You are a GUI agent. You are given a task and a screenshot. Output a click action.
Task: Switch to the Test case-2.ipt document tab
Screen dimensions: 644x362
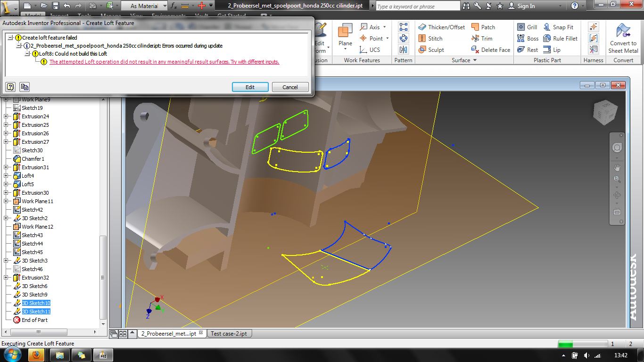(x=228, y=334)
